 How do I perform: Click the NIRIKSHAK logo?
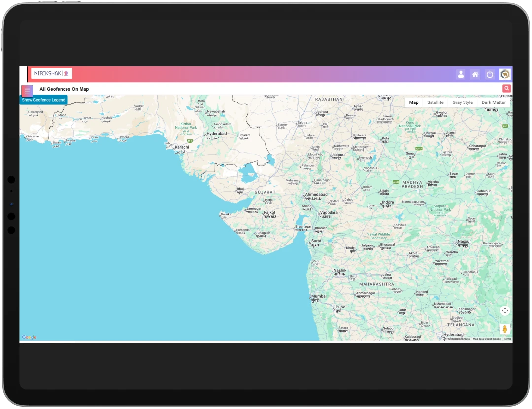pos(52,73)
